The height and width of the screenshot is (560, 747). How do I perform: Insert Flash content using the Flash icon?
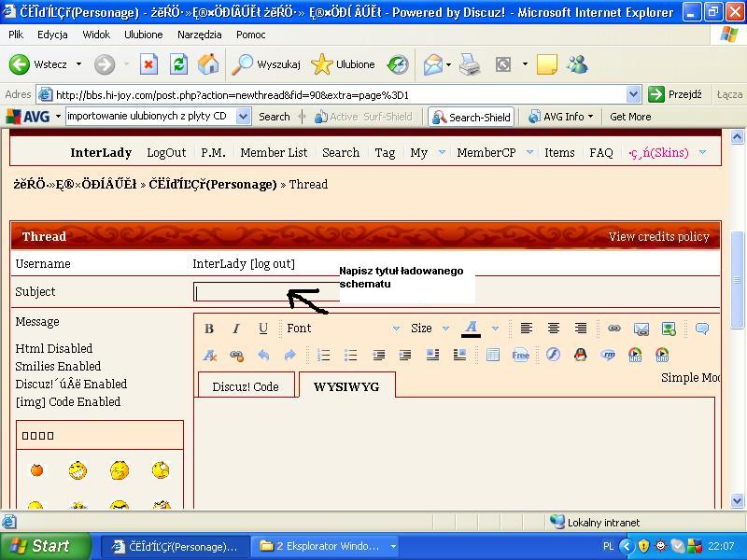tap(553, 356)
